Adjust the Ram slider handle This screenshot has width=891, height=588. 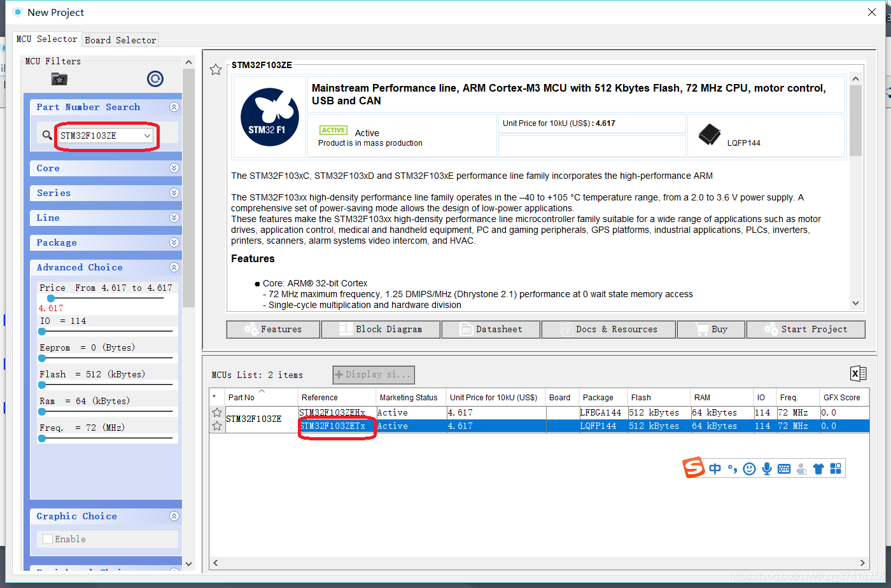(42, 411)
